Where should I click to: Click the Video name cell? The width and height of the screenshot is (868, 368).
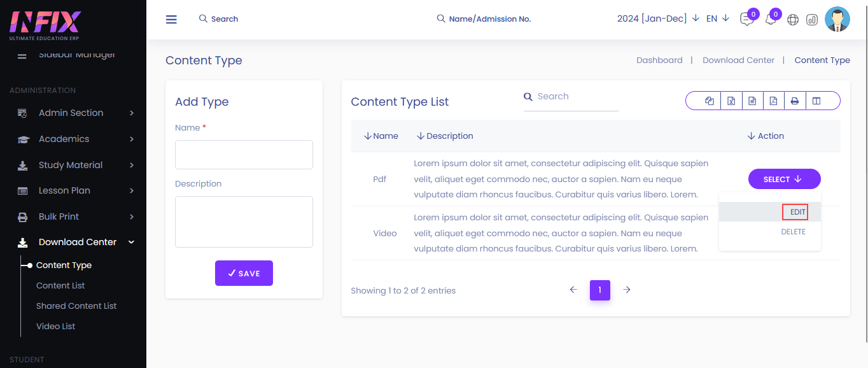point(385,234)
